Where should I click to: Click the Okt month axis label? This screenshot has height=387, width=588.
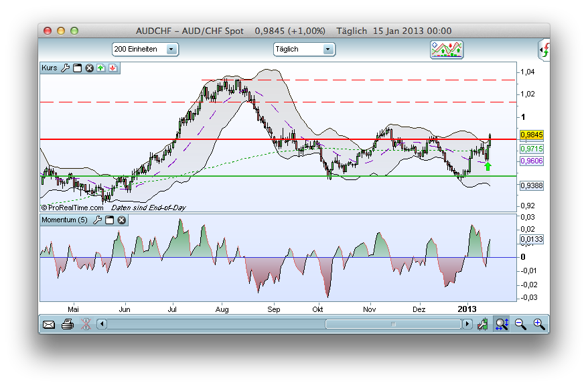point(317,309)
